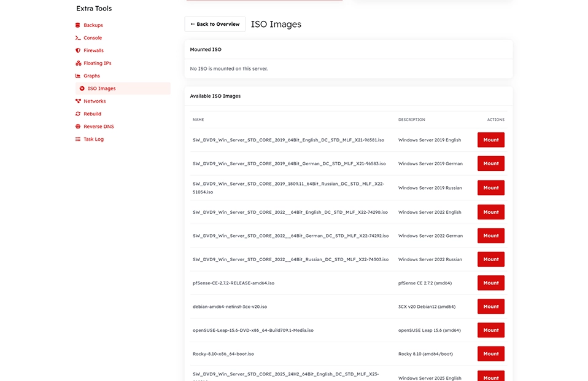Mount Windows Server 2022 English ISO
The width and height of the screenshot is (588, 381).
(x=490, y=212)
